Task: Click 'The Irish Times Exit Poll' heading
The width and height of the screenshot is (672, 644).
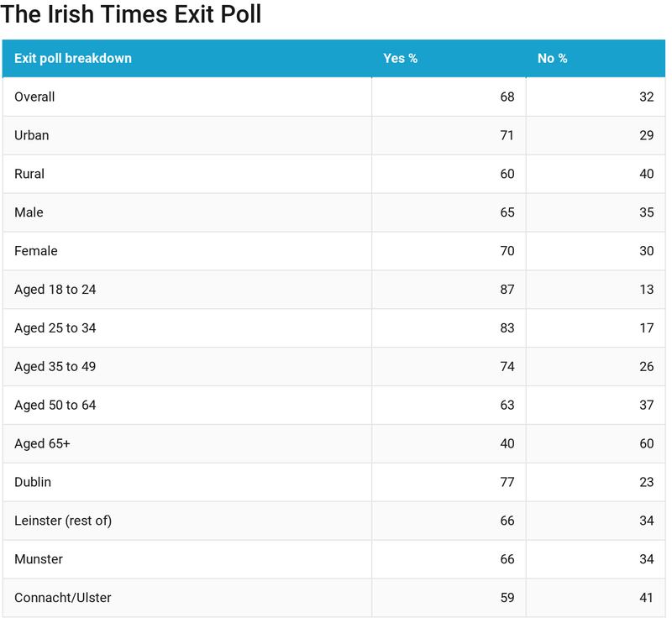Action: click(131, 14)
